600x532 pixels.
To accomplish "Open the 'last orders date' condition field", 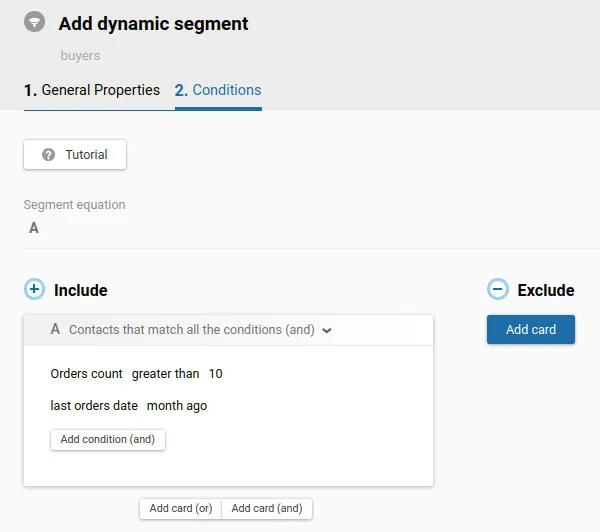I will tap(93, 406).
